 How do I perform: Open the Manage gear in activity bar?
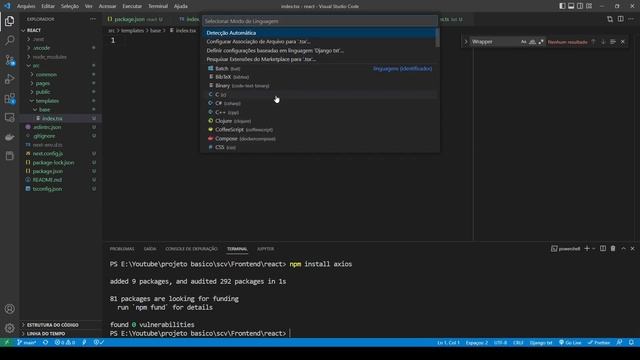(x=9, y=328)
